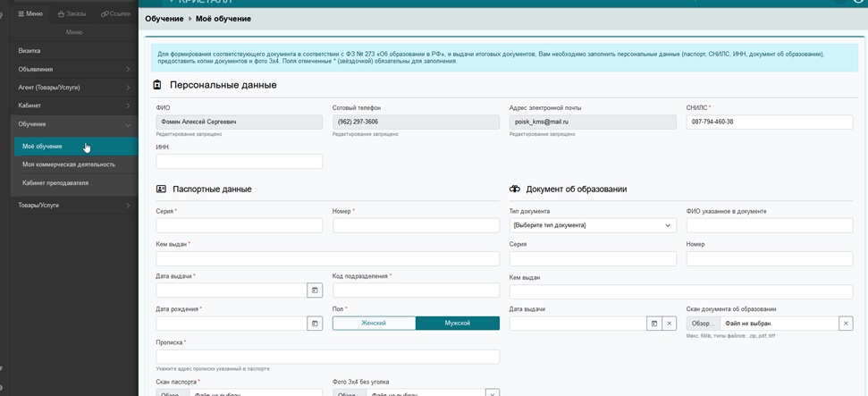
Task: Click the Персональные данные badge icon
Action: point(157,85)
